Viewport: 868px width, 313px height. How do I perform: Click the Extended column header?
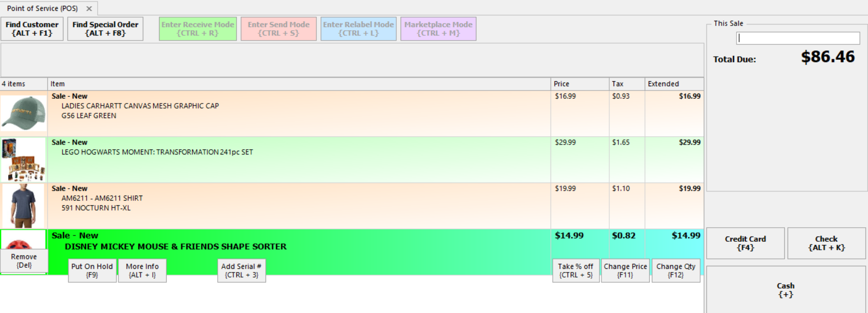pos(674,84)
